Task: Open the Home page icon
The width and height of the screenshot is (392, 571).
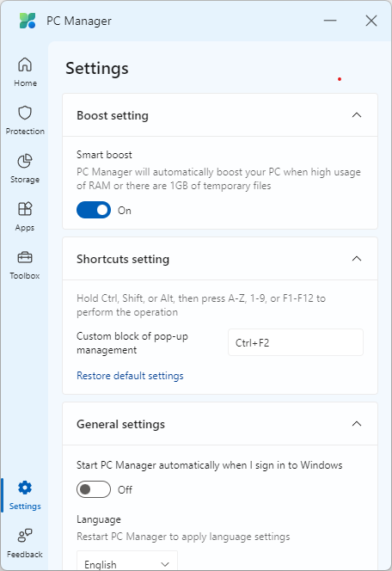Action: tap(25, 64)
